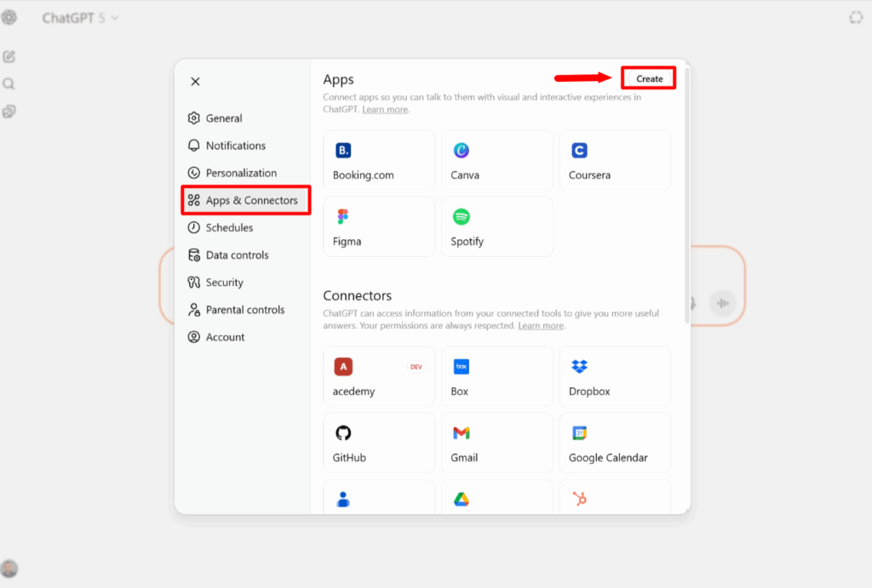
Task: Close the settings dialog with X
Action: click(x=195, y=82)
